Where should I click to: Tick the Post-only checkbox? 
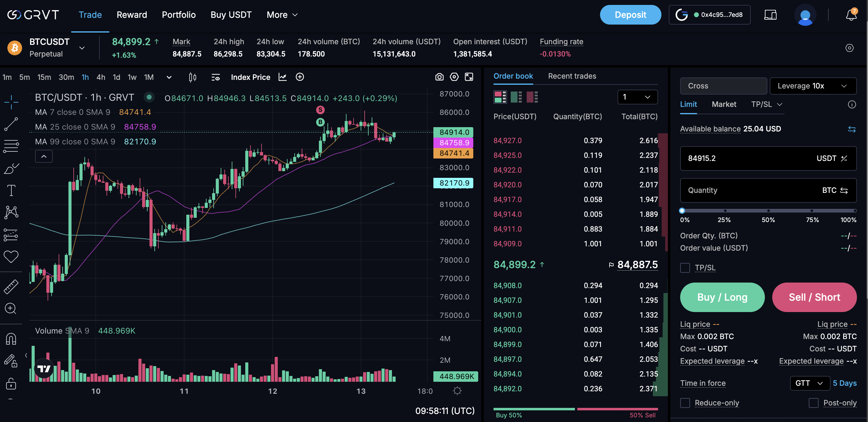click(813, 403)
